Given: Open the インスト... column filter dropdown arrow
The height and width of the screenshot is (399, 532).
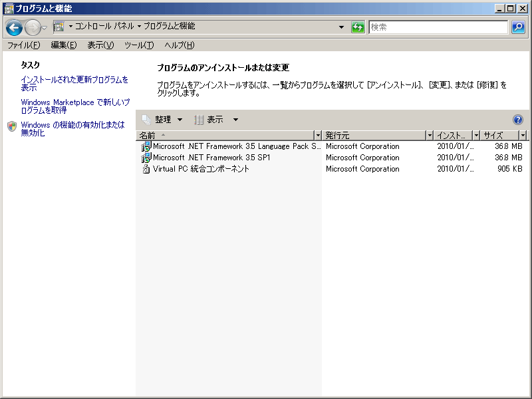Looking at the screenshot, I should coord(476,136).
